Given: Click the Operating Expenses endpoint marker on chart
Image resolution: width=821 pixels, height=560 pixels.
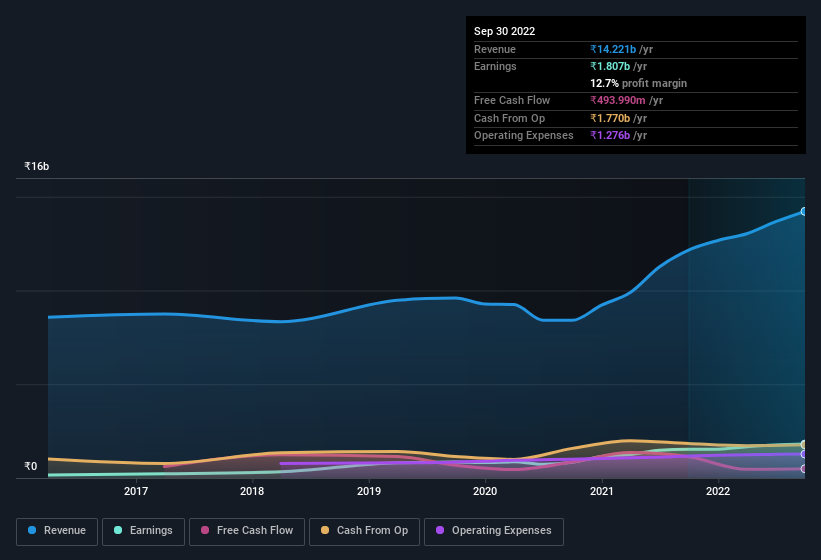Looking at the screenshot, I should tap(803, 454).
